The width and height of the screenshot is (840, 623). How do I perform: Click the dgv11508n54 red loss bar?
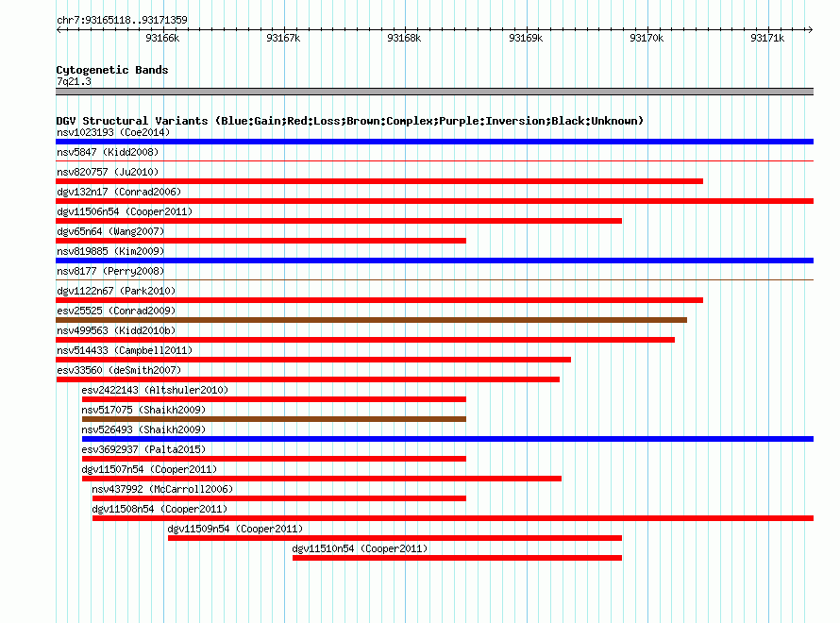[x=453, y=518]
